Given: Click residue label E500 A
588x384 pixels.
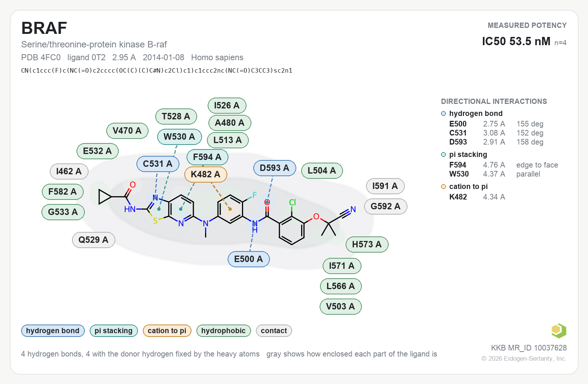Looking at the screenshot, I should 248,259.
